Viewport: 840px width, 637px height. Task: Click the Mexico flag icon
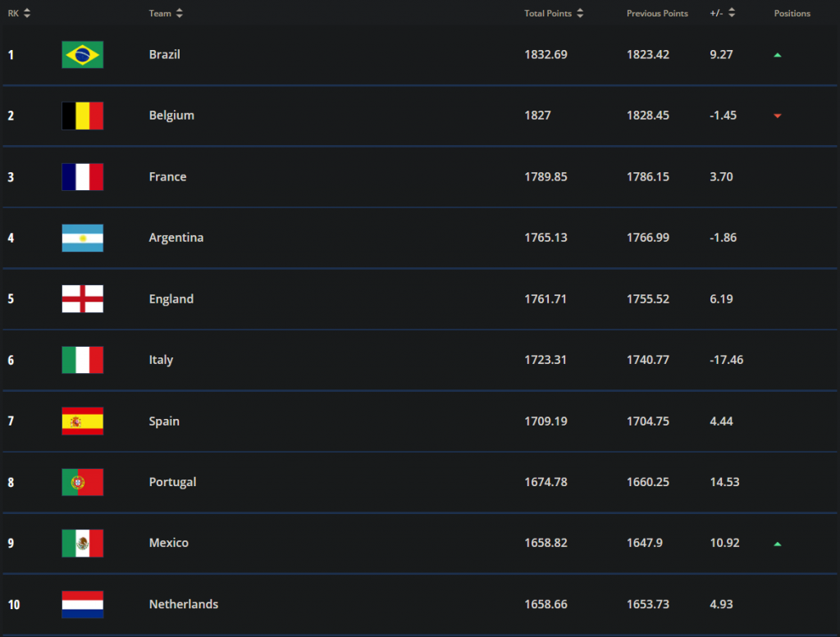tap(82, 543)
